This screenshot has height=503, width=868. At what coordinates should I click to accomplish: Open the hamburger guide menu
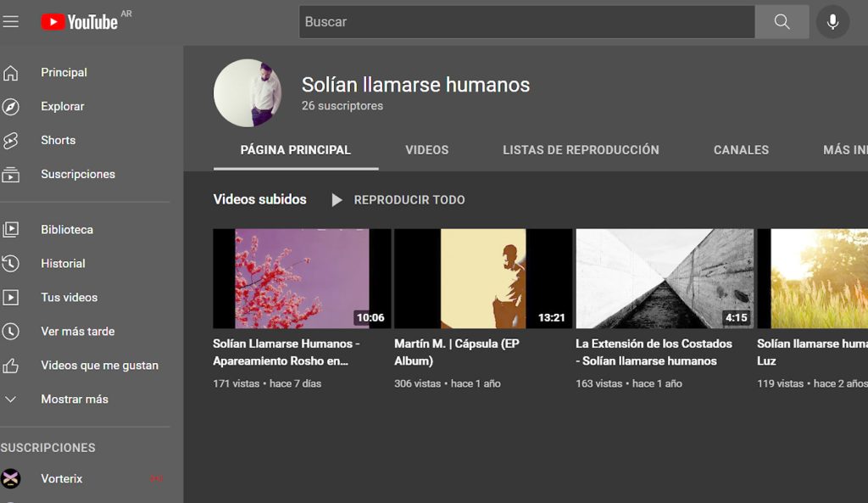(10, 22)
